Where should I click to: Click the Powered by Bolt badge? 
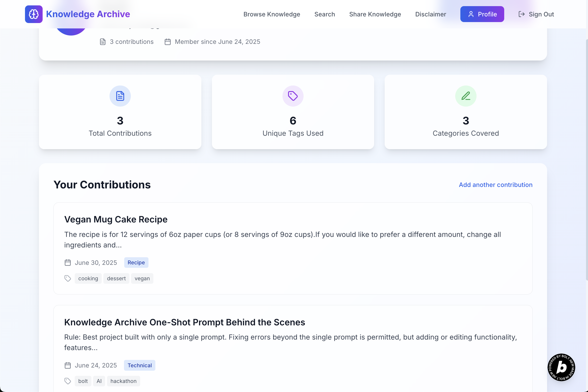coord(561,367)
